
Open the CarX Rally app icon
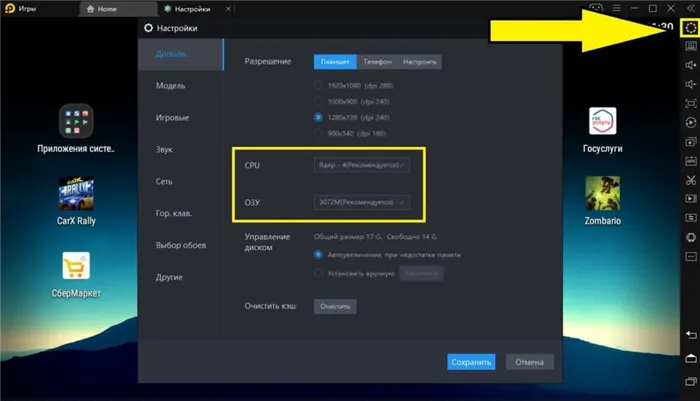76,193
